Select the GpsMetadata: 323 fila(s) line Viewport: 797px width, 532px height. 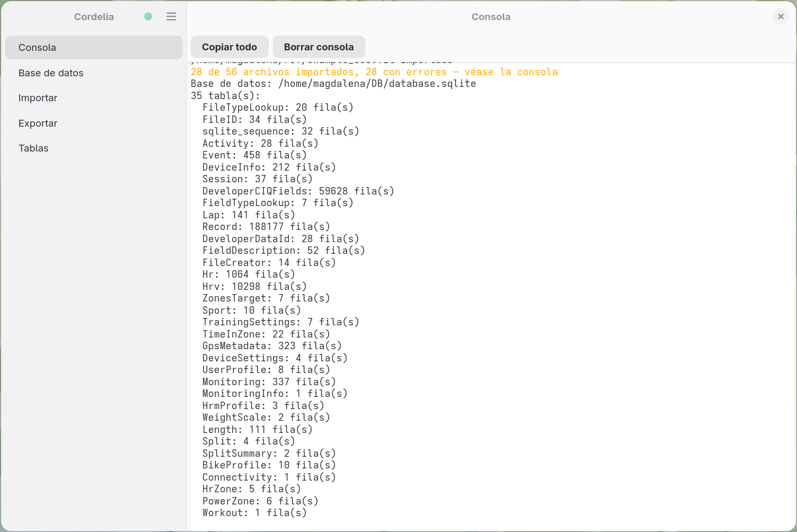point(272,346)
